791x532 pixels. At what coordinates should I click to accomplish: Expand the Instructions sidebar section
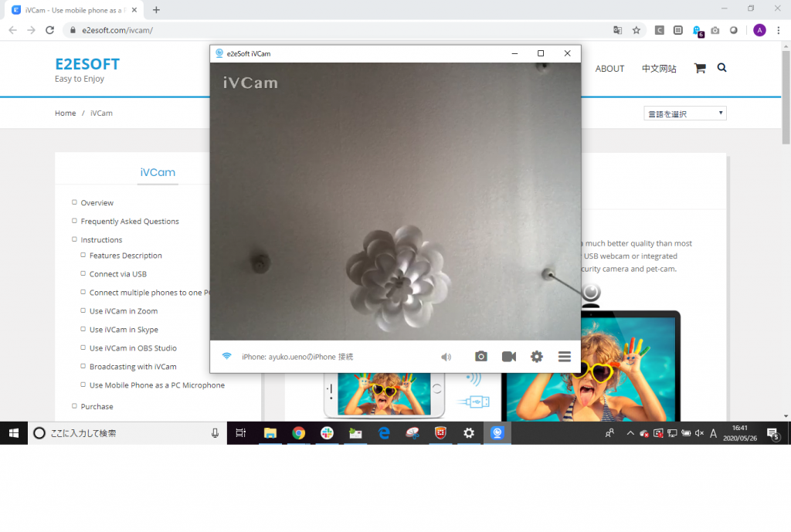[101, 240]
